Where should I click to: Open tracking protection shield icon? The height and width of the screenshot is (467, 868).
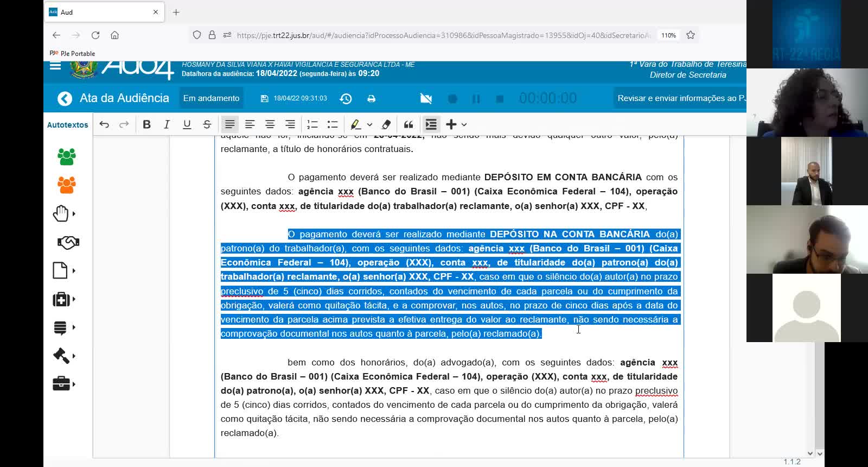197,35
